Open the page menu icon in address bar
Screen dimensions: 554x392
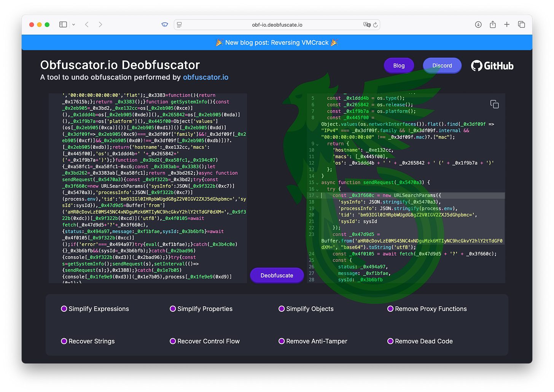tap(179, 25)
